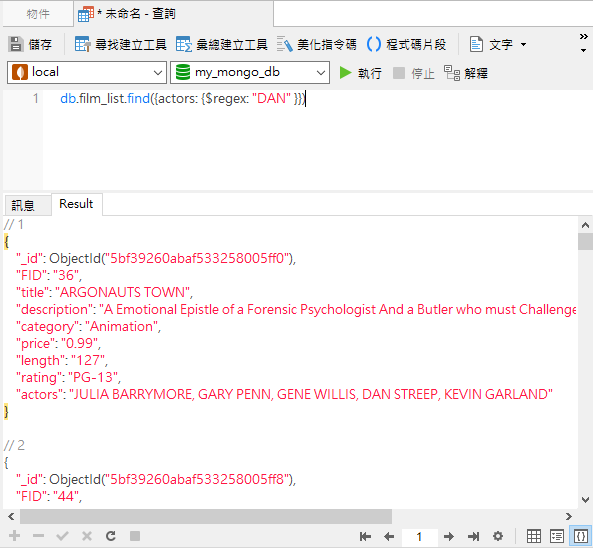This screenshot has height=548, width=593.
Task: Open the 尋找建立工具 find builder
Action: [x=120, y=45]
